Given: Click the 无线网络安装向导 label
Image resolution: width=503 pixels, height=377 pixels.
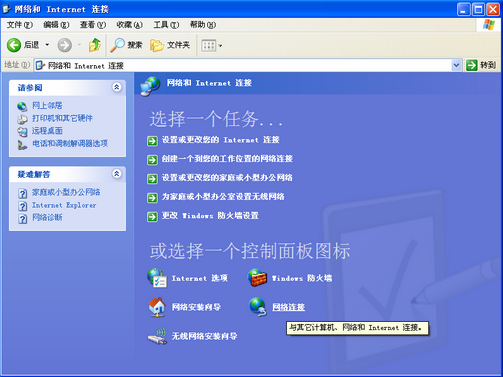Looking at the screenshot, I should pos(204,336).
